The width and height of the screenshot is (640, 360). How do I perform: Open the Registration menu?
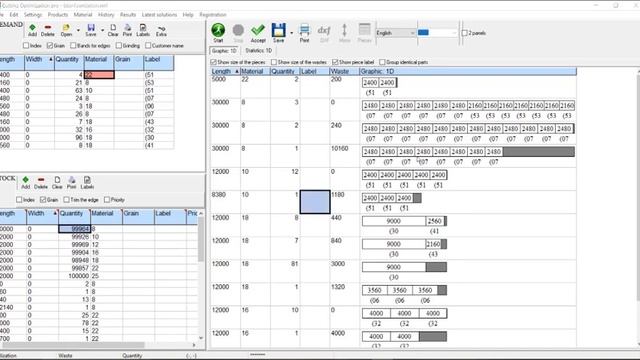tap(213, 15)
